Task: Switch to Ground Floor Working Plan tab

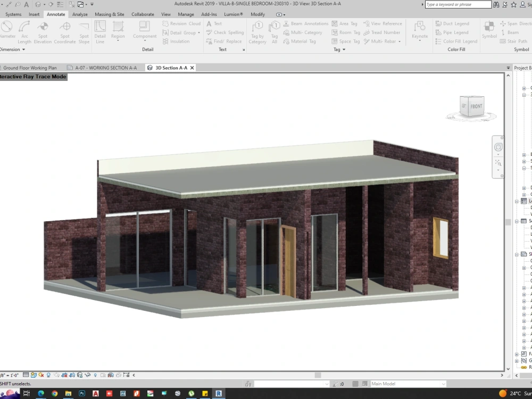Action: click(x=30, y=68)
